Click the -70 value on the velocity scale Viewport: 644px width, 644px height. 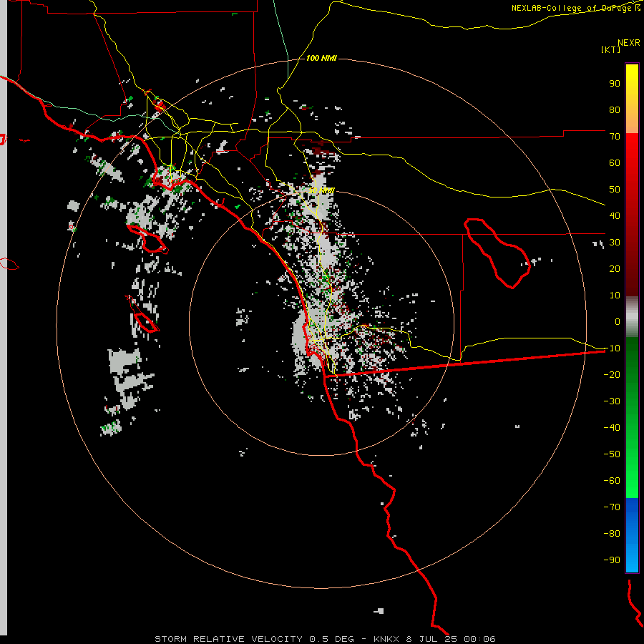[612, 507]
